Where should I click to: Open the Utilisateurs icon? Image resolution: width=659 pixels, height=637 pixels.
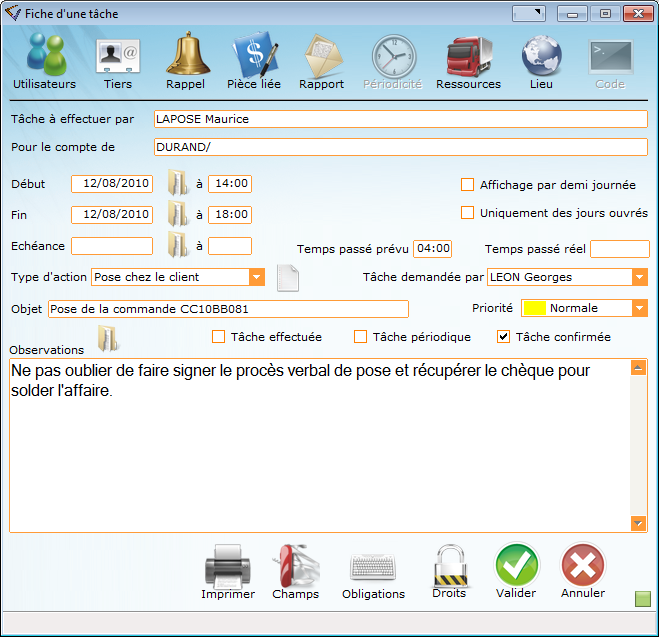(x=46, y=55)
